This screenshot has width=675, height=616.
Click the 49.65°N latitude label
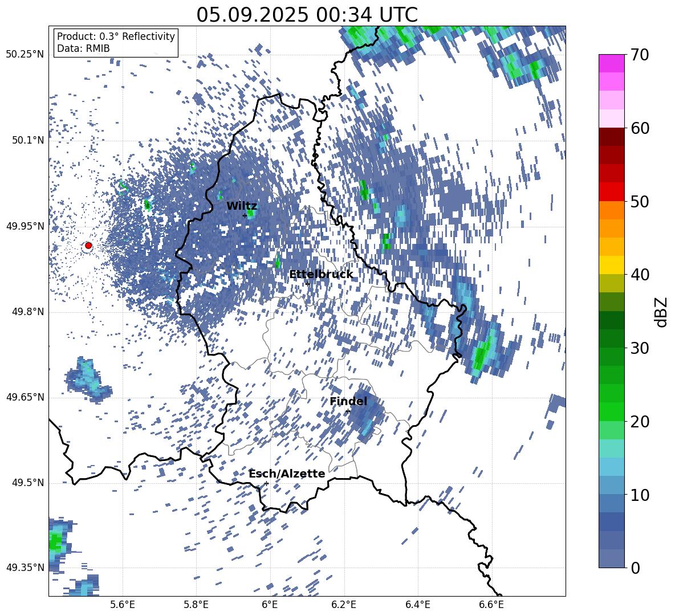pyautogui.click(x=26, y=397)
